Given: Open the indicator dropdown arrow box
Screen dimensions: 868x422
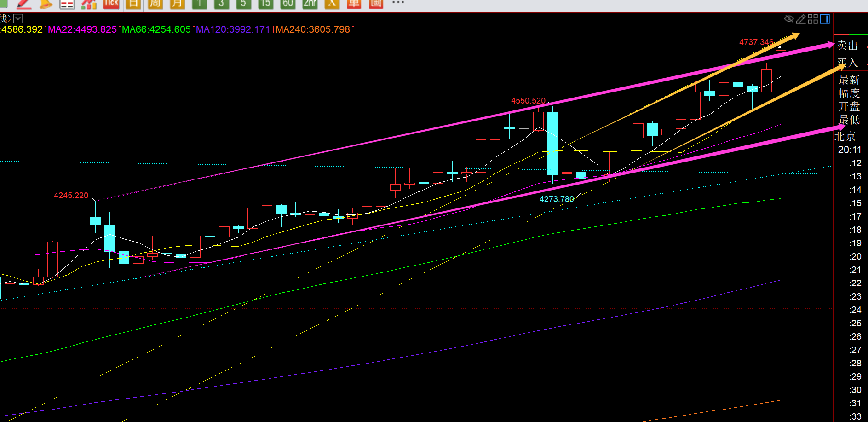Looking at the screenshot, I should 18,19.
